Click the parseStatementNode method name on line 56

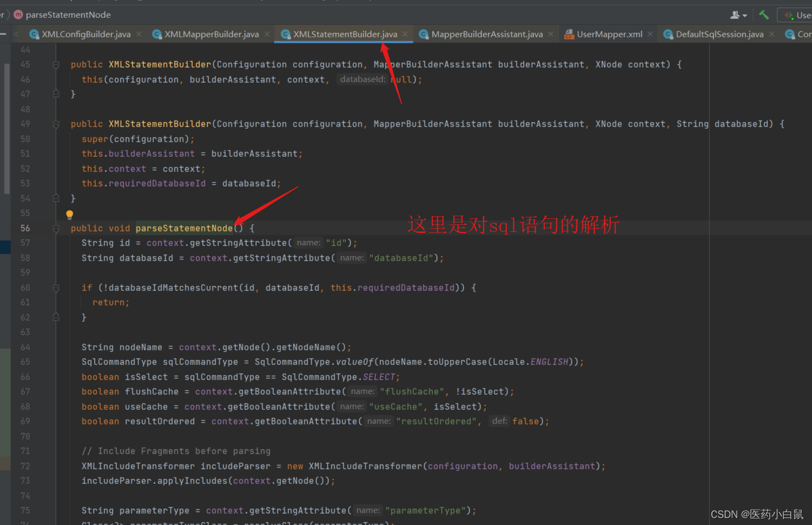pos(184,228)
